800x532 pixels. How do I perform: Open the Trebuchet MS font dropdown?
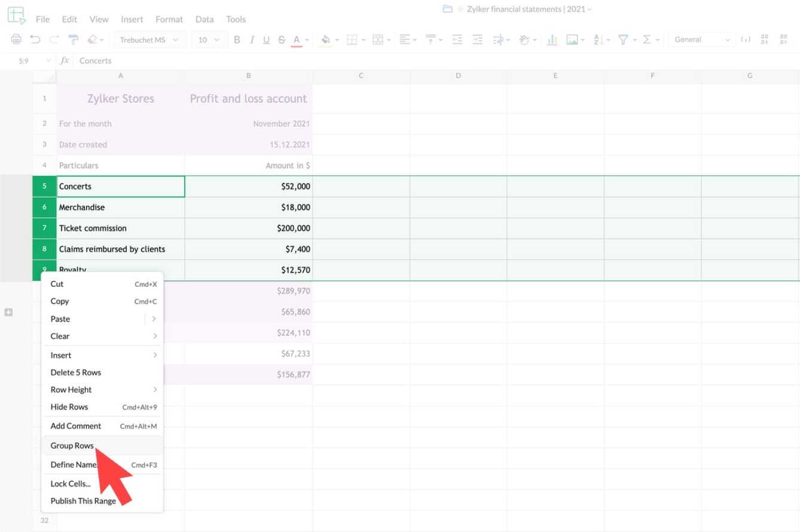pyautogui.click(x=149, y=40)
